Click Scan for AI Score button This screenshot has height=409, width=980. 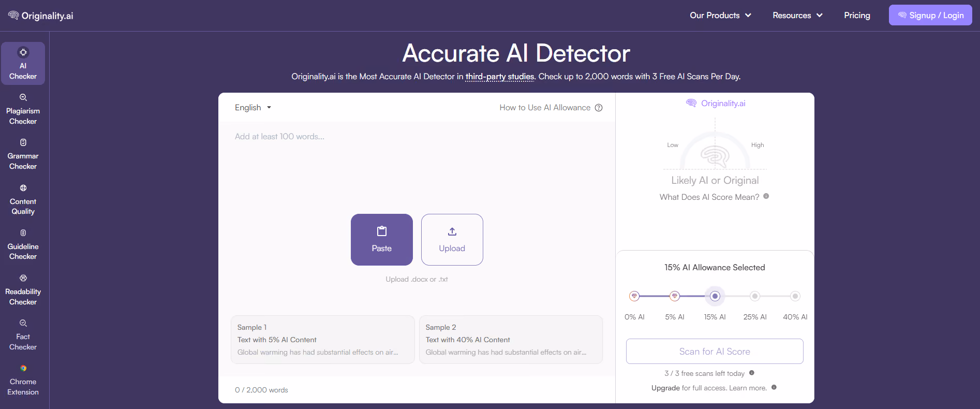coord(715,352)
